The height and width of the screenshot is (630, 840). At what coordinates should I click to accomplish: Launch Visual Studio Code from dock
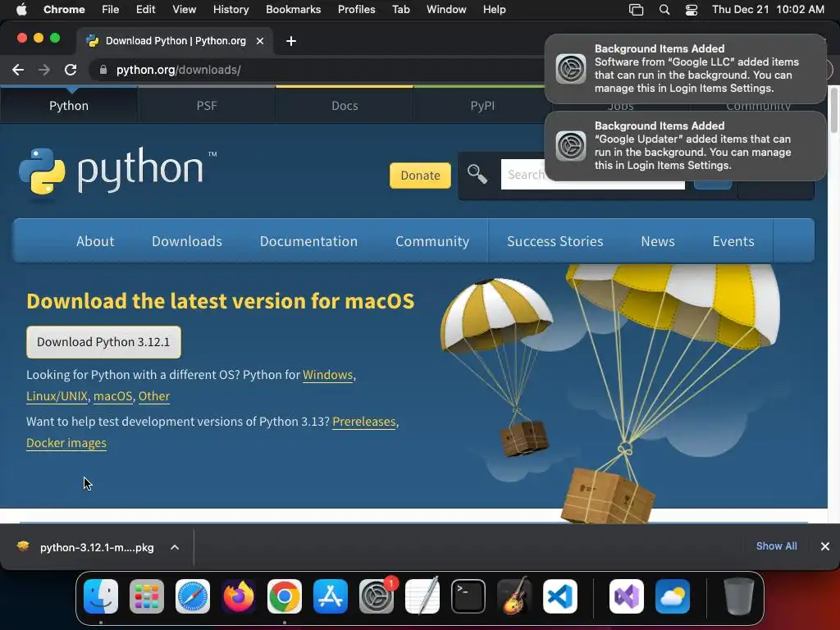[559, 596]
